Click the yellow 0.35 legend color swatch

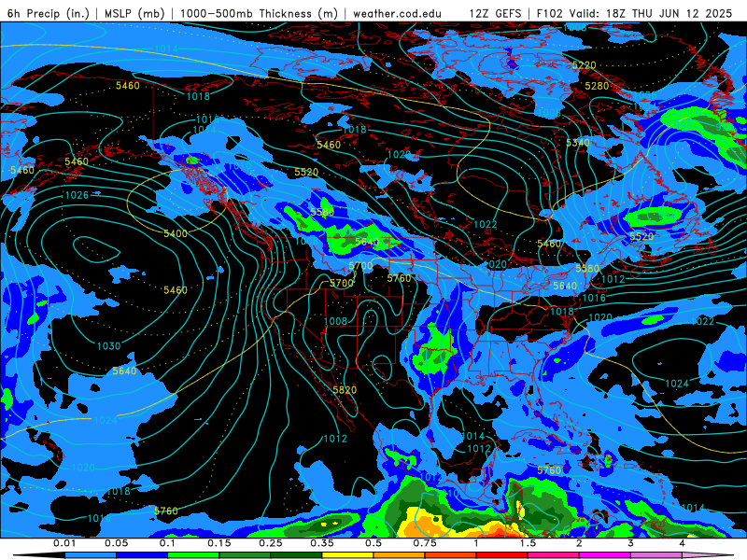coord(347,555)
